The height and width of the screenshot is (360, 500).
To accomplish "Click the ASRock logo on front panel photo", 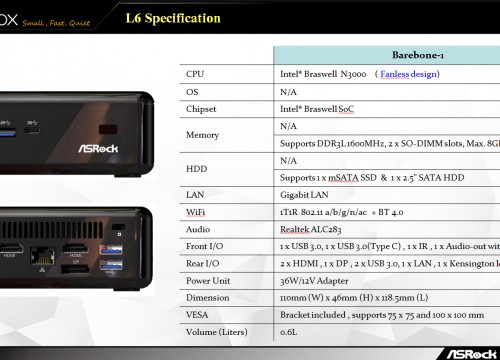I will [98, 148].
